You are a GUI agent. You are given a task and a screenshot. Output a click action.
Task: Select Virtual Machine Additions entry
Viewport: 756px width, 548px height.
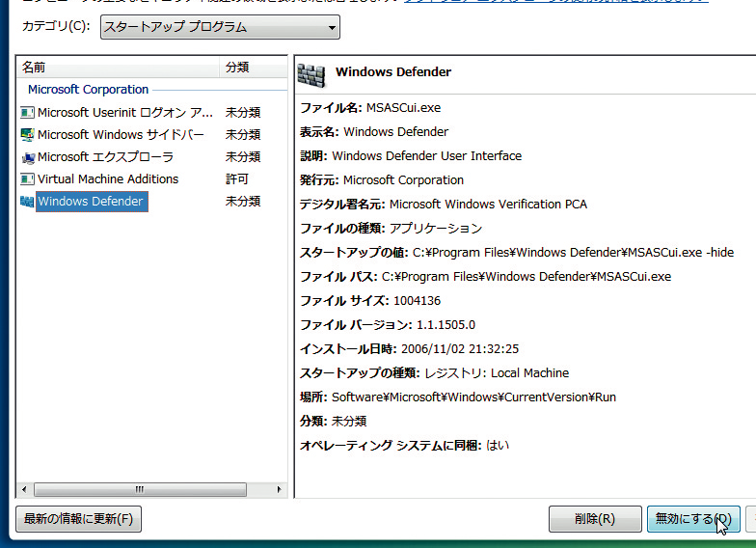coord(108,179)
